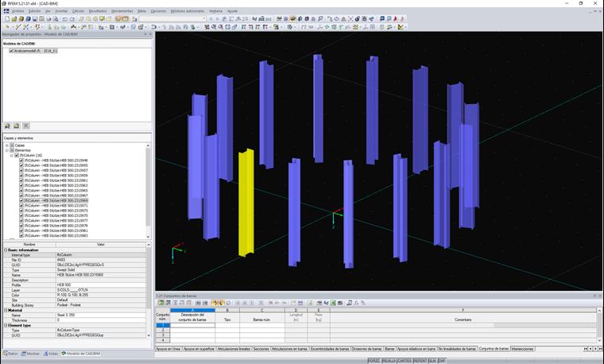Collapse the Material properties group
Image resolution: width=604 pixels, height=364 pixels.
[x=6, y=310]
